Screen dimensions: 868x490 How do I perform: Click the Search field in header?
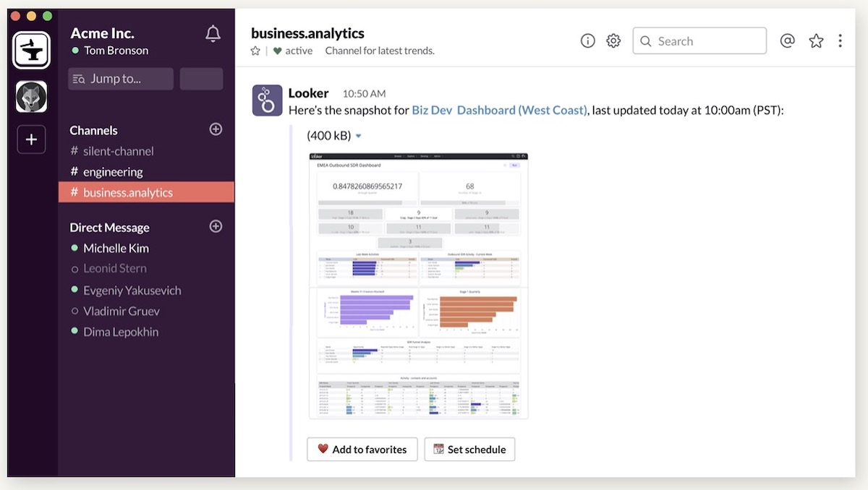(699, 41)
